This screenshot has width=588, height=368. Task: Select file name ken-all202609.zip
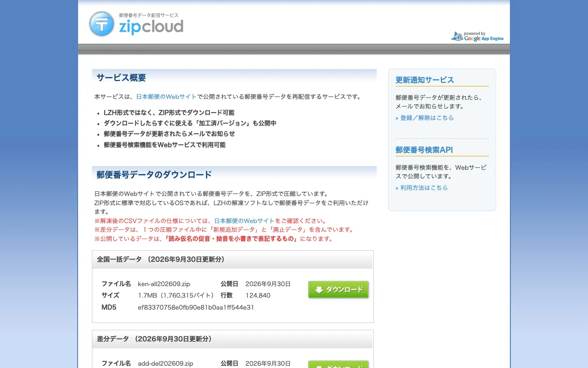164,284
